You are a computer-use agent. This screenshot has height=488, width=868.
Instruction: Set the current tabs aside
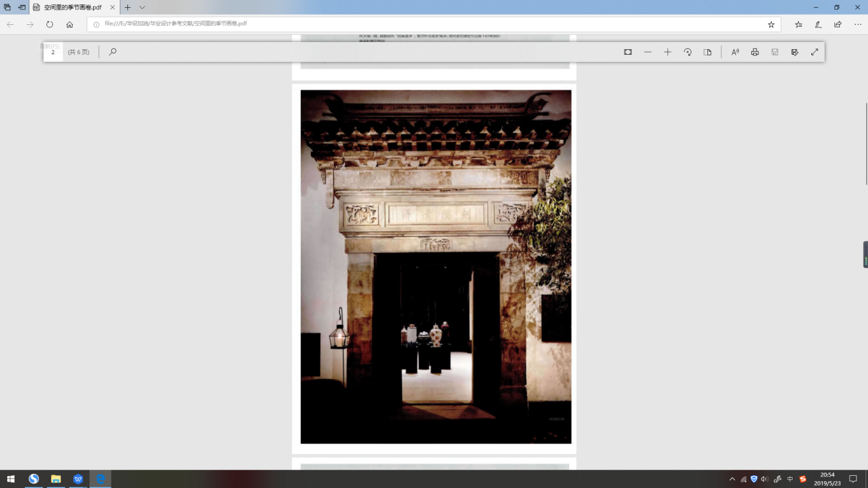click(x=22, y=7)
